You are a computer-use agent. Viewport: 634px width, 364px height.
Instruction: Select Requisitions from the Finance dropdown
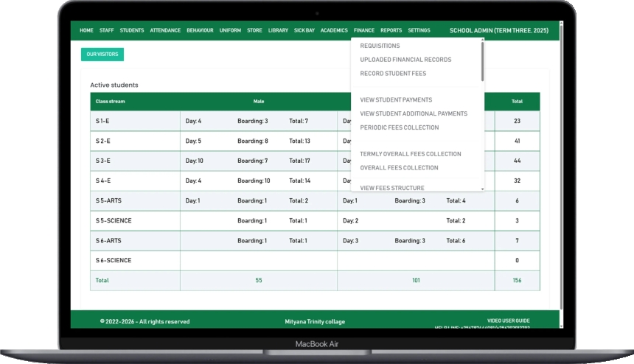(x=380, y=46)
